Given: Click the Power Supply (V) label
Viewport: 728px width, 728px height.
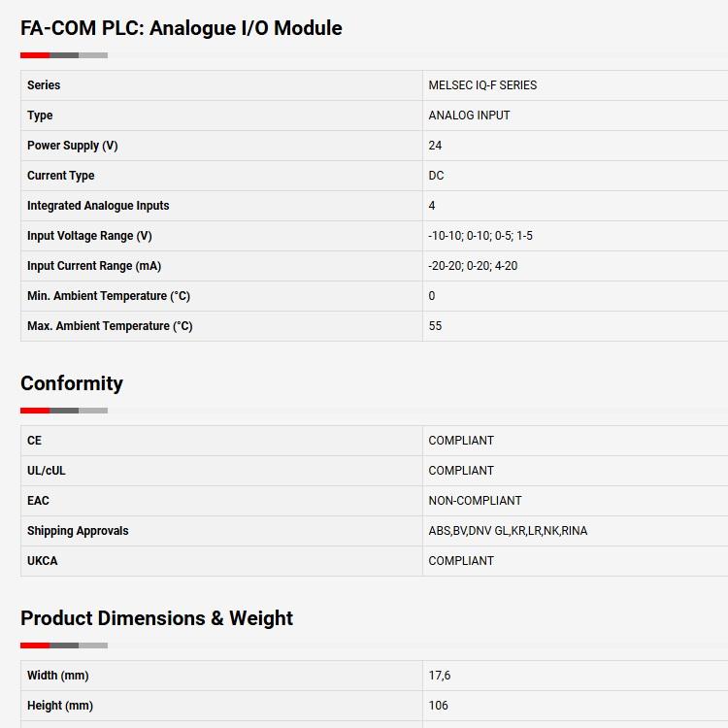Looking at the screenshot, I should [x=73, y=146].
